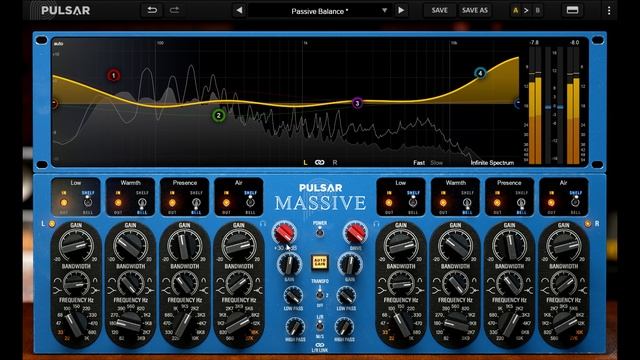The image size is (640, 360).
Task: Click the right red DRIVE knob
Action: (356, 233)
